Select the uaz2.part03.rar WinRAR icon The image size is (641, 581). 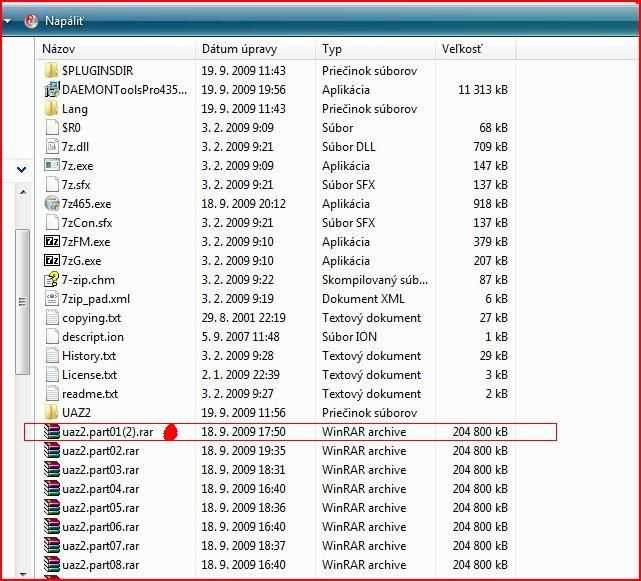pyautogui.click(x=52, y=470)
